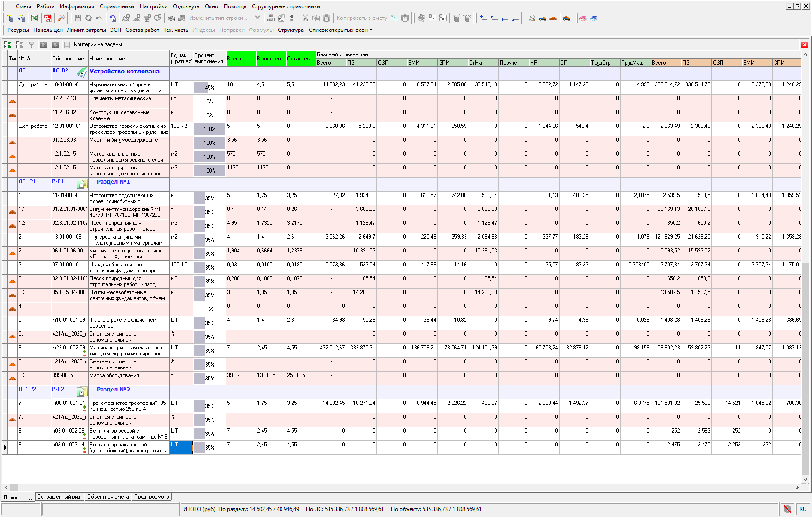Click the ЭСН button
This screenshot has height=517, width=812.
pyautogui.click(x=116, y=30)
